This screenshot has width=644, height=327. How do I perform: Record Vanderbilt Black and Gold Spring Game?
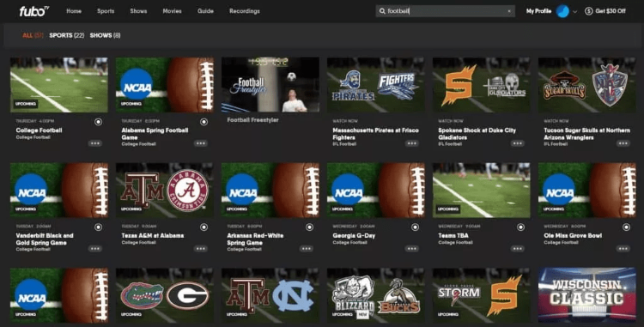(x=98, y=227)
